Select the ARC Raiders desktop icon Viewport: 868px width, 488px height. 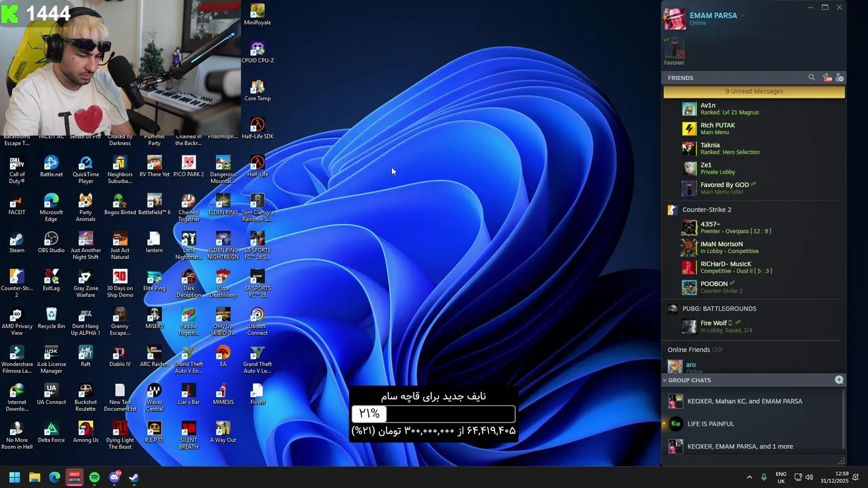[x=154, y=357]
